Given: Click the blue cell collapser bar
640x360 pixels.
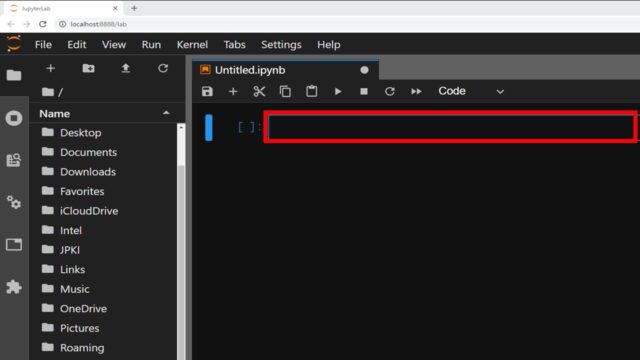Looking at the screenshot, I should tap(209, 128).
